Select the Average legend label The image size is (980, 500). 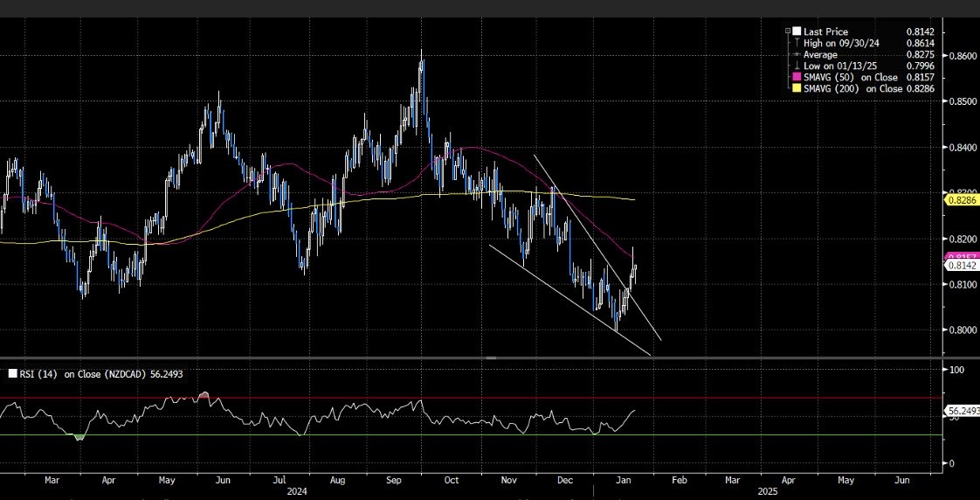(820, 54)
